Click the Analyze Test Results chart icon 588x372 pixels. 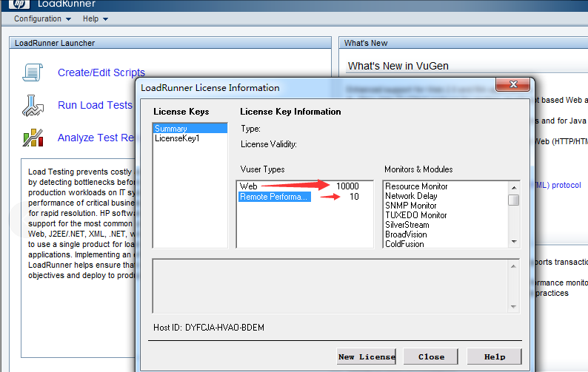coord(33,138)
